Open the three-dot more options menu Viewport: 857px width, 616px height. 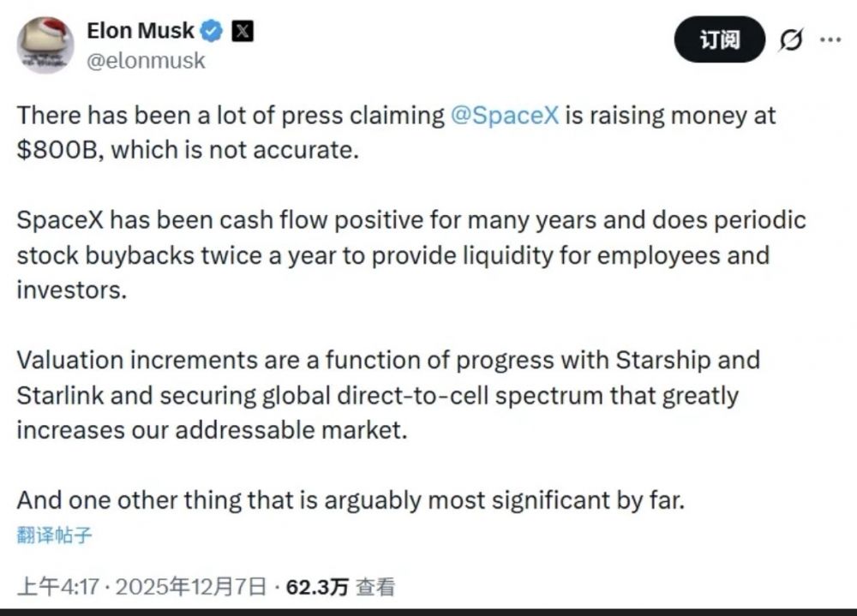coord(830,39)
